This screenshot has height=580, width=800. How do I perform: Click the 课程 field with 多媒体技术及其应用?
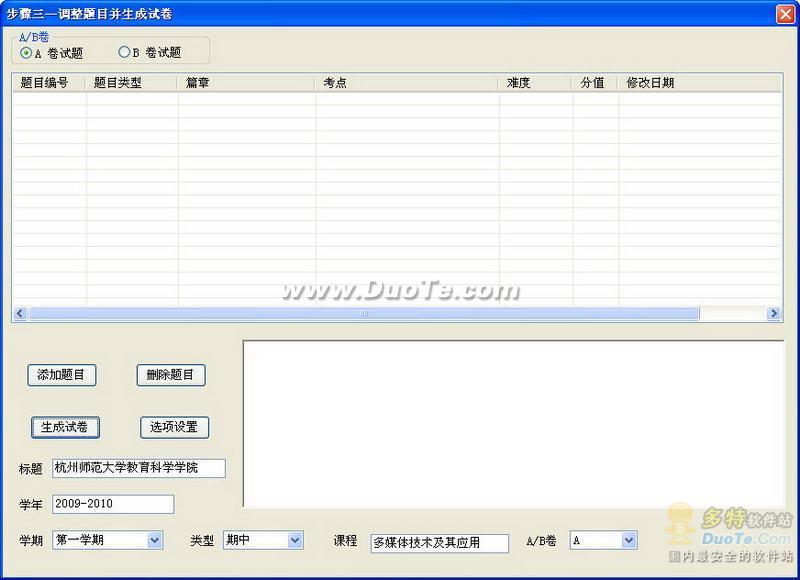(x=440, y=543)
